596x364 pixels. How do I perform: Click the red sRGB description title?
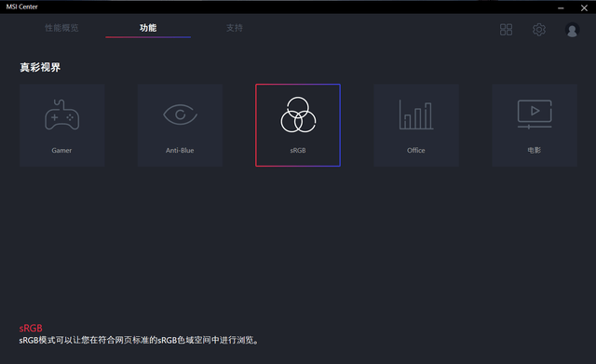point(31,328)
